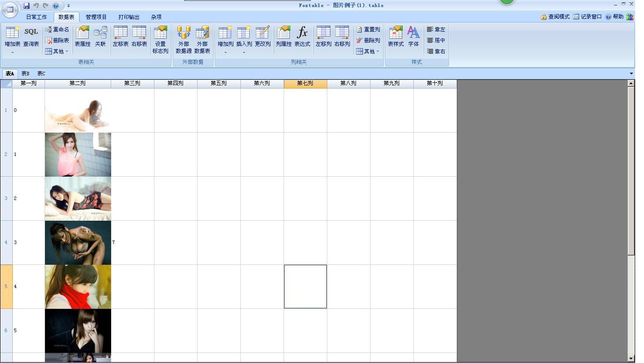Click the 第二列 column header
The image size is (644, 363).
[78, 83]
